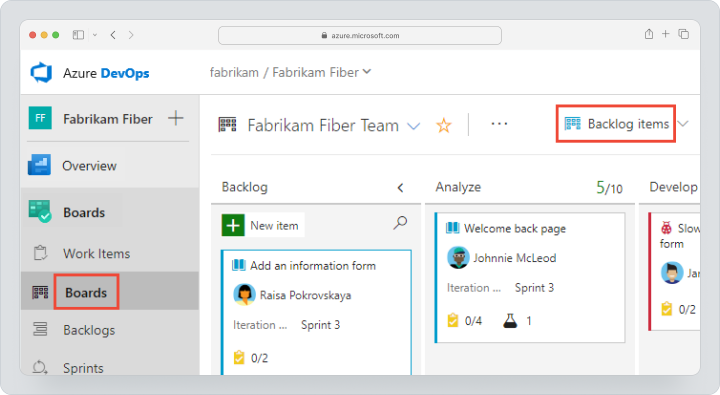Open the Add an information form card
The image size is (720, 395).
(313, 266)
